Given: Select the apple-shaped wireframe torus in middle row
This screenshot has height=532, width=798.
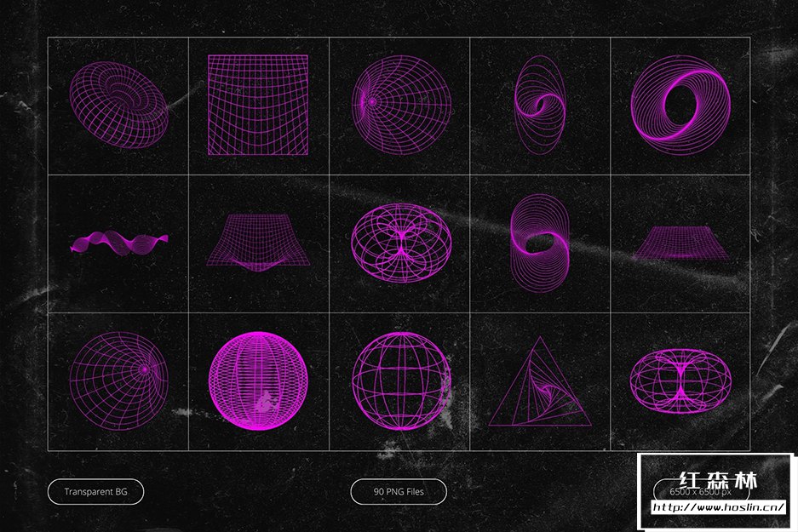Looking at the screenshot, I should point(401,243).
